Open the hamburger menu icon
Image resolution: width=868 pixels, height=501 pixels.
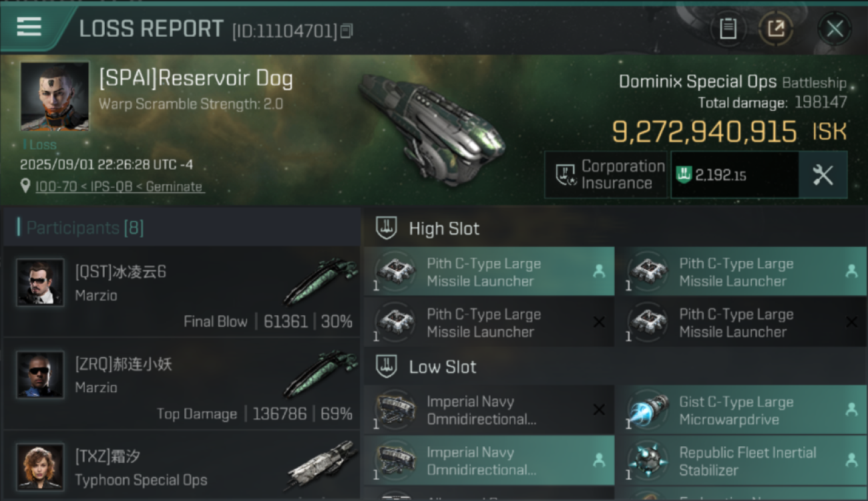coord(29,27)
